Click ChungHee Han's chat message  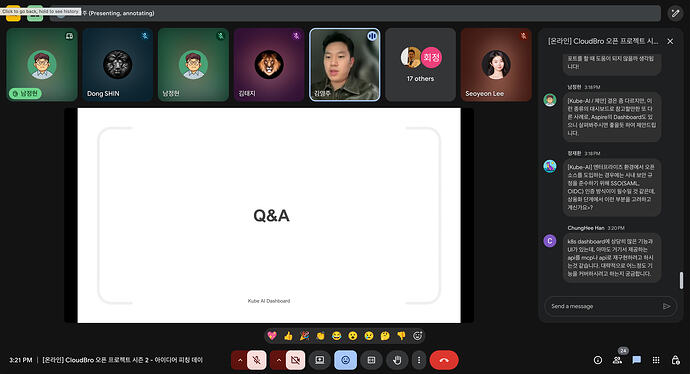click(x=612, y=258)
